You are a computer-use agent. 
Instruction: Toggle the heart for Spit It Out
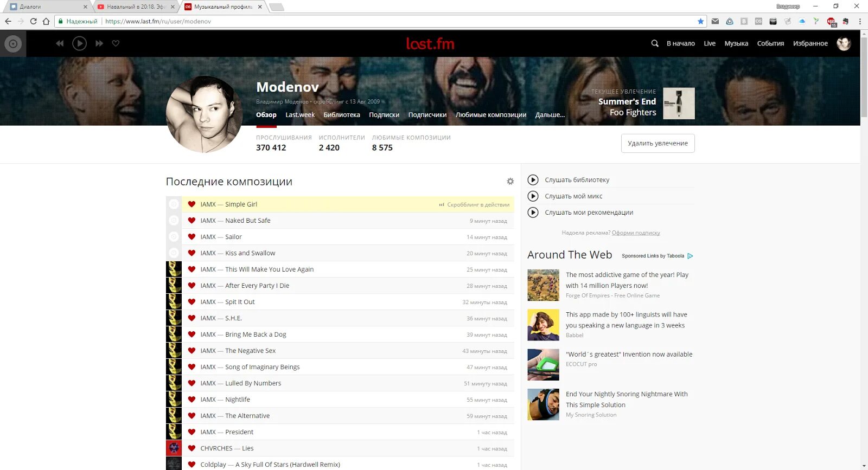(x=192, y=302)
